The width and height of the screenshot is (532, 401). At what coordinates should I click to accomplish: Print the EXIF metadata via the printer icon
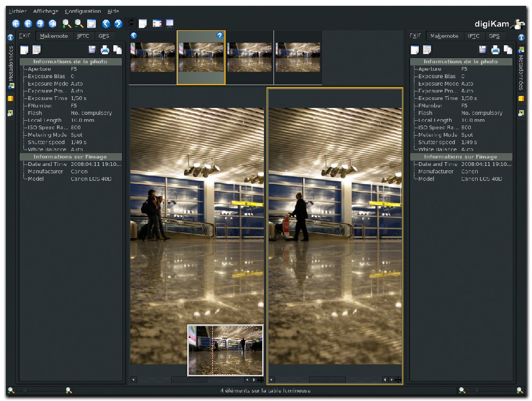[x=105, y=49]
